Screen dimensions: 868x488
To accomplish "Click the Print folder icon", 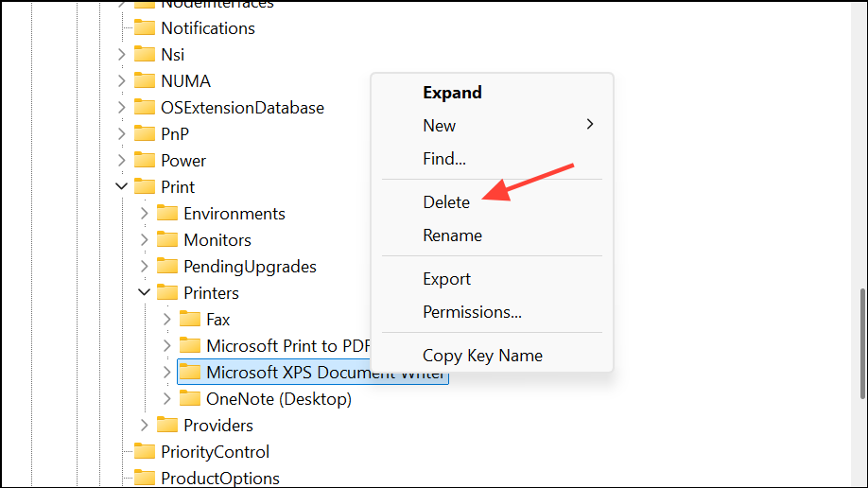I will (x=145, y=186).
